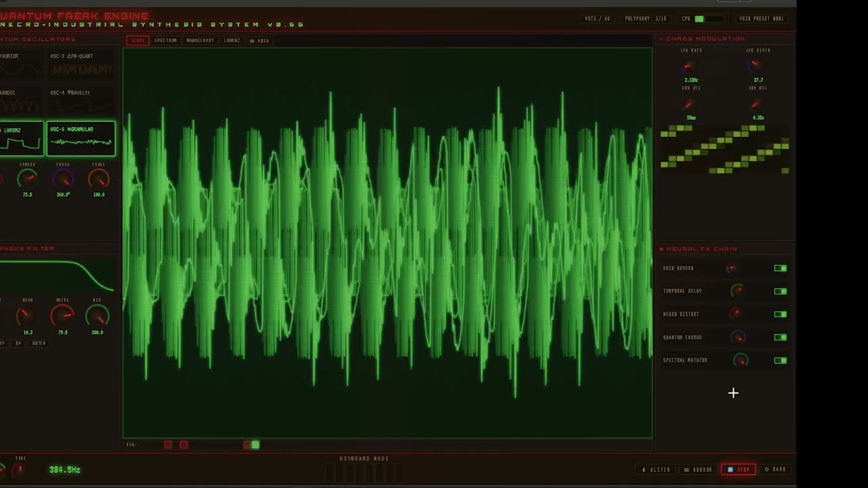Screen dimensions: 868x488
Task: Click the Rand button
Action: click(x=775, y=470)
